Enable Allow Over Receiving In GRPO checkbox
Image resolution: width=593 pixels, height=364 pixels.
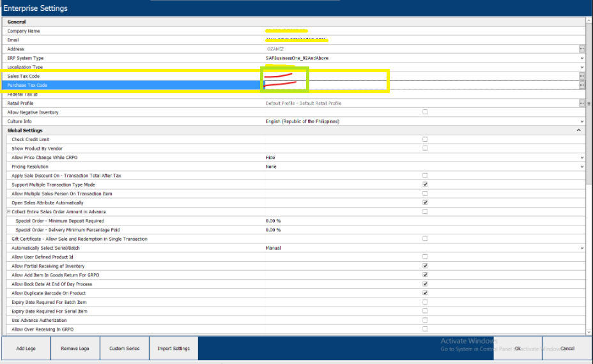click(425, 330)
